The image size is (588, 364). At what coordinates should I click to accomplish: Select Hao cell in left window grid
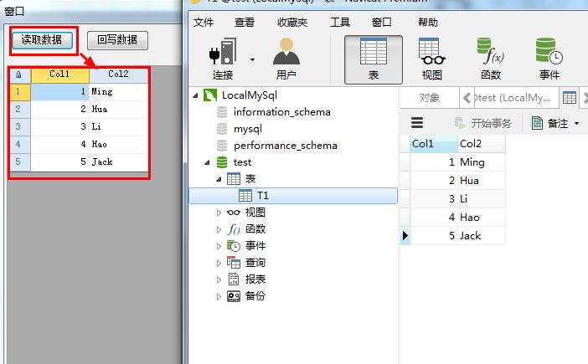[x=118, y=145]
